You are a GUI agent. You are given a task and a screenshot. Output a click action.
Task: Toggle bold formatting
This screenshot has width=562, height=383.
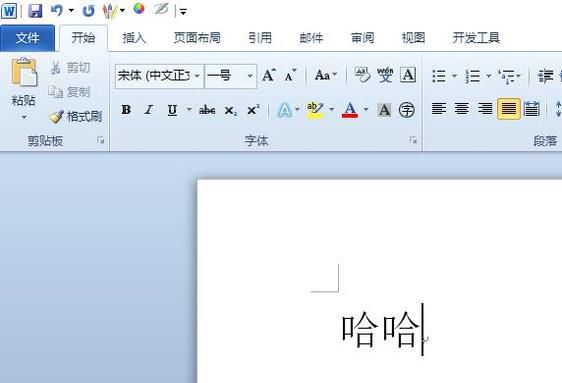pos(126,110)
